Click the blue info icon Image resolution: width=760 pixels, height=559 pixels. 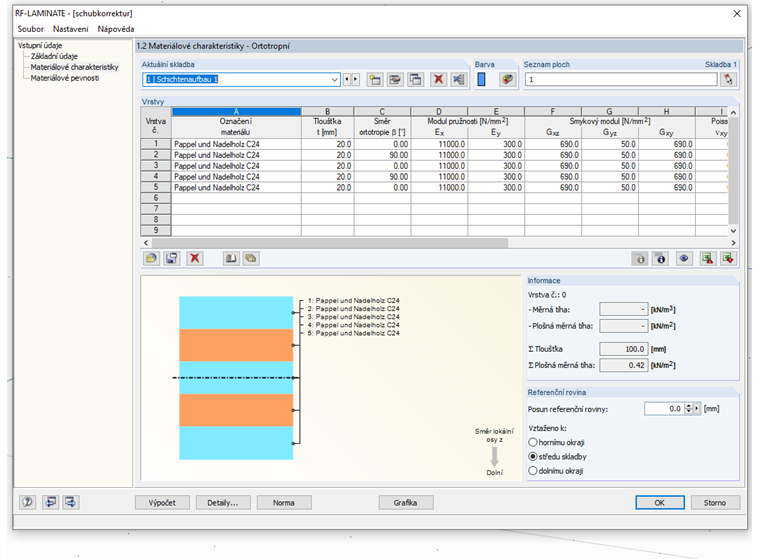coord(661,258)
